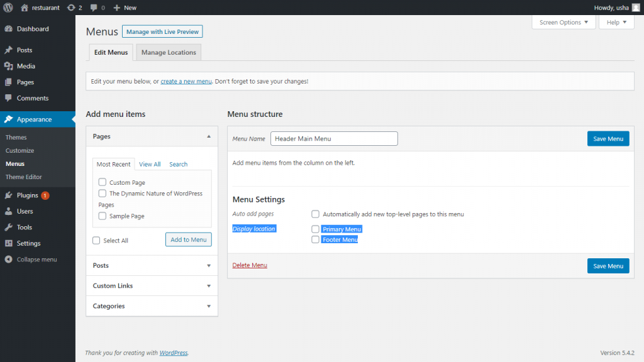Select the View All tab
Viewport: 644px width, 362px height.
tap(150, 164)
